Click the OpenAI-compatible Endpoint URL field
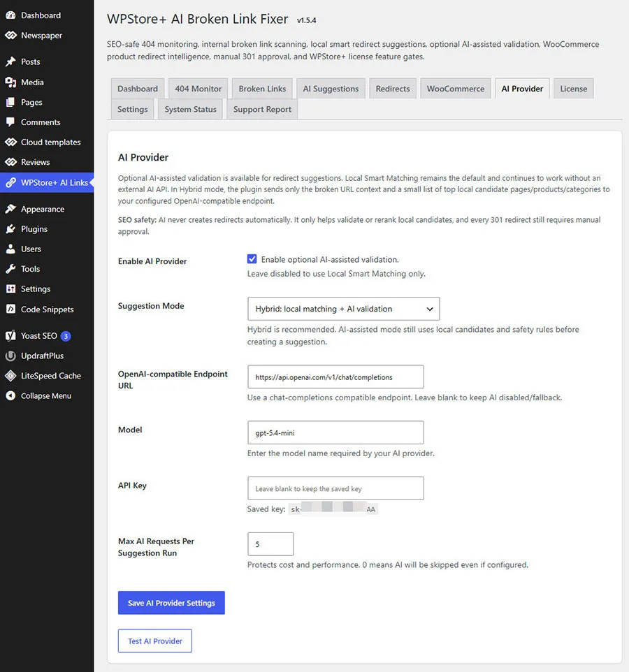The height and width of the screenshot is (672, 629). [x=335, y=377]
